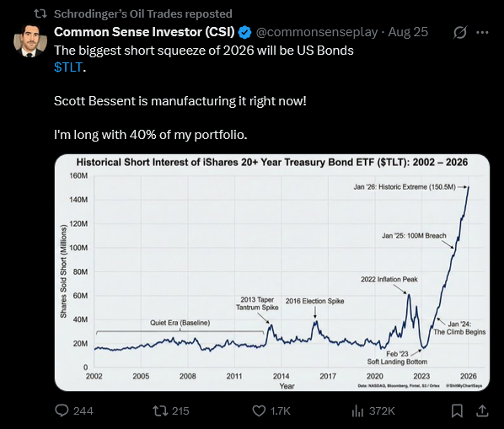Click the Common Sense Investor (CSI) name

coord(145,32)
